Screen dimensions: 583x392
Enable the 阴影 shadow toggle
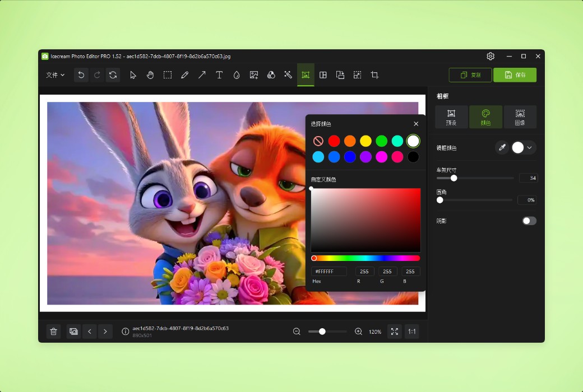coord(529,221)
